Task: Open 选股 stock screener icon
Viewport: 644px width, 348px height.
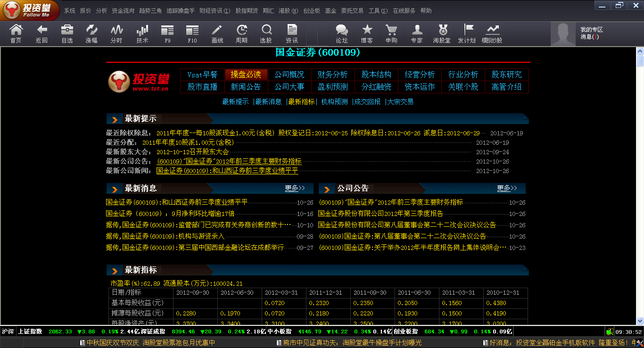Action: (x=266, y=33)
